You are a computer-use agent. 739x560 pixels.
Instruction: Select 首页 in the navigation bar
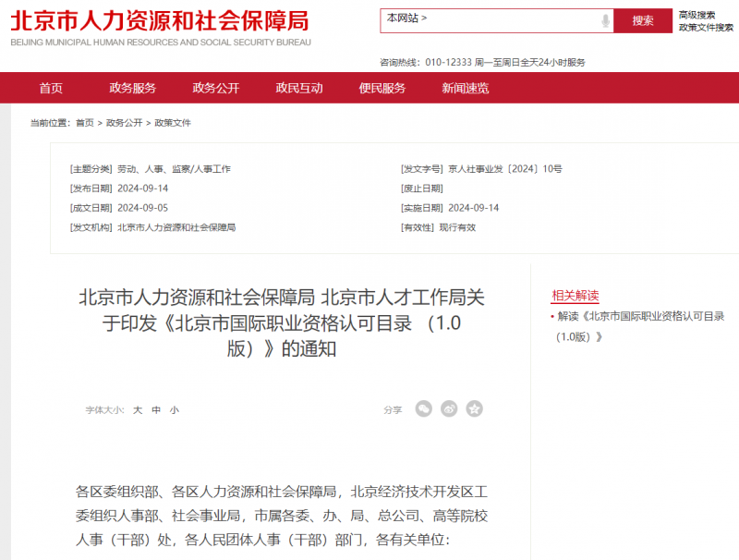[x=51, y=89]
